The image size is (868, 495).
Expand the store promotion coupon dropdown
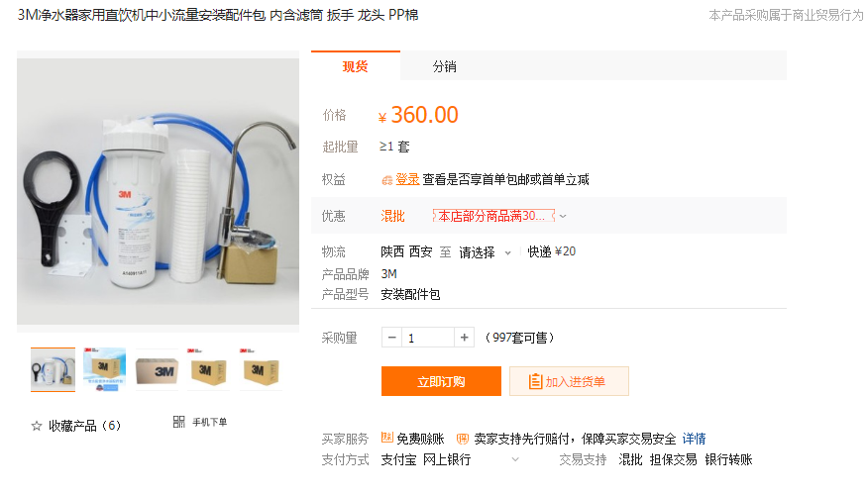[563, 216]
